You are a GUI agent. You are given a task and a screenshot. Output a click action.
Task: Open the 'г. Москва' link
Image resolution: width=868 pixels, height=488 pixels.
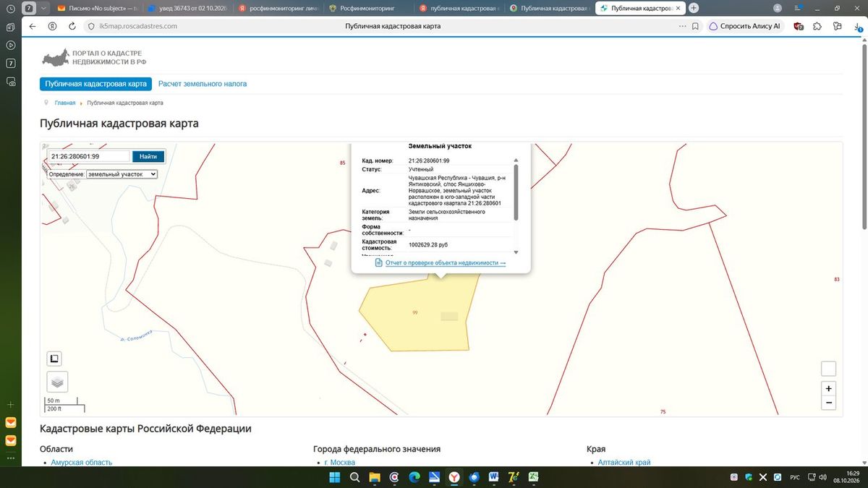click(340, 463)
